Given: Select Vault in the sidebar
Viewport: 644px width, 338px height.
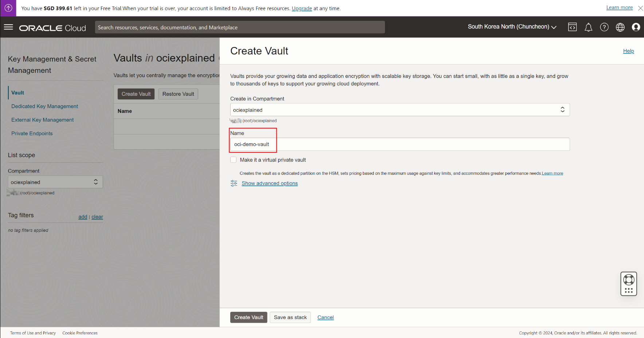Looking at the screenshot, I should pos(17,93).
